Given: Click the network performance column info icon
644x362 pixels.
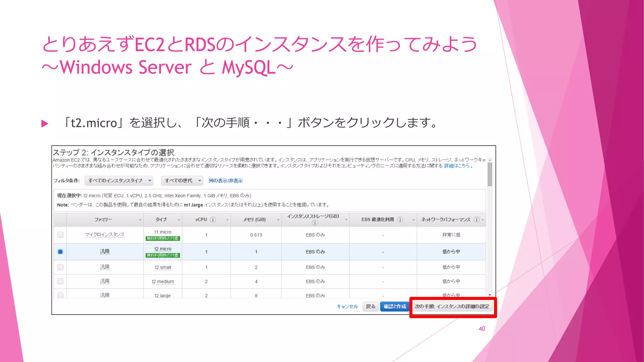Looking at the screenshot, I should point(477,220).
